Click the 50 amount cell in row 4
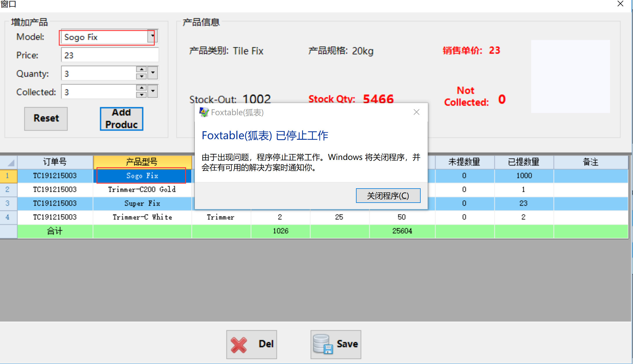Viewport: 633px width, 364px height. pos(402,217)
